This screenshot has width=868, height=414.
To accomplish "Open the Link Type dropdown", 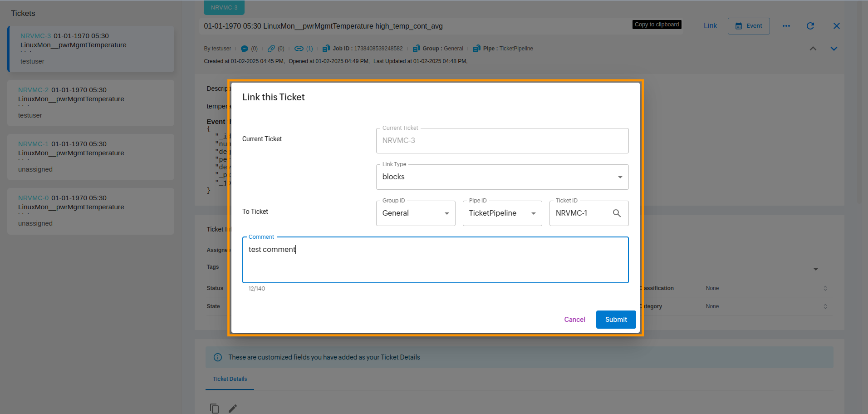I will coord(502,177).
